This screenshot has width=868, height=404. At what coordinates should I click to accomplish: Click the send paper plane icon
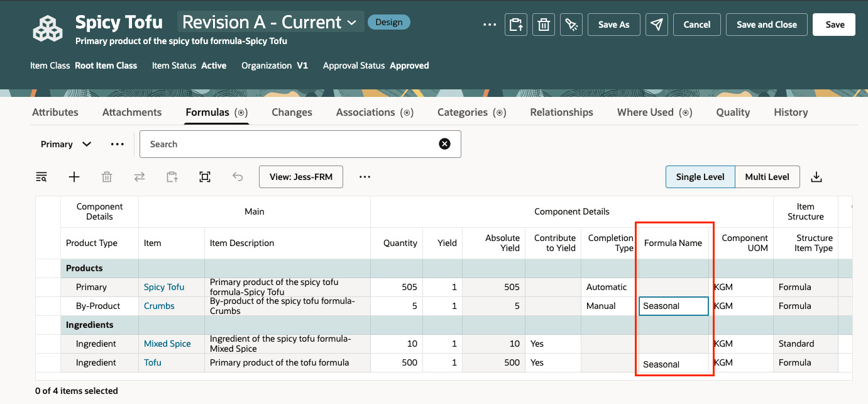pyautogui.click(x=656, y=25)
